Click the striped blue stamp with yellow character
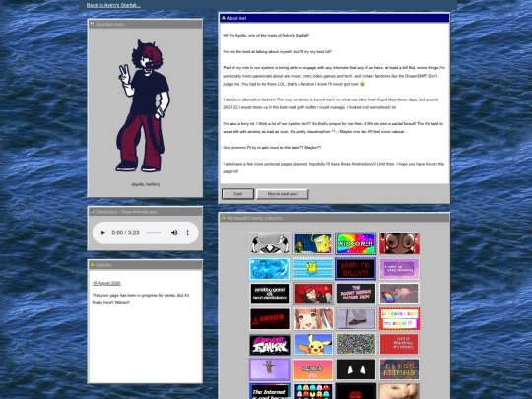 (313, 269)
